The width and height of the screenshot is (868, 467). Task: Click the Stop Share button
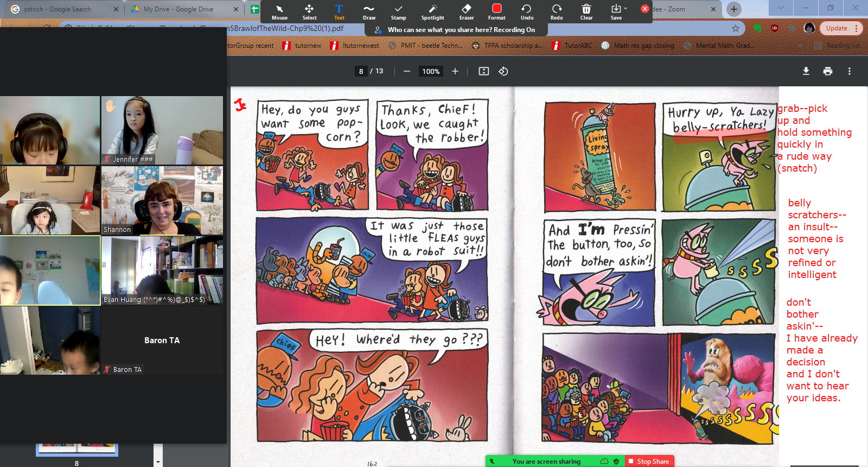(649, 461)
